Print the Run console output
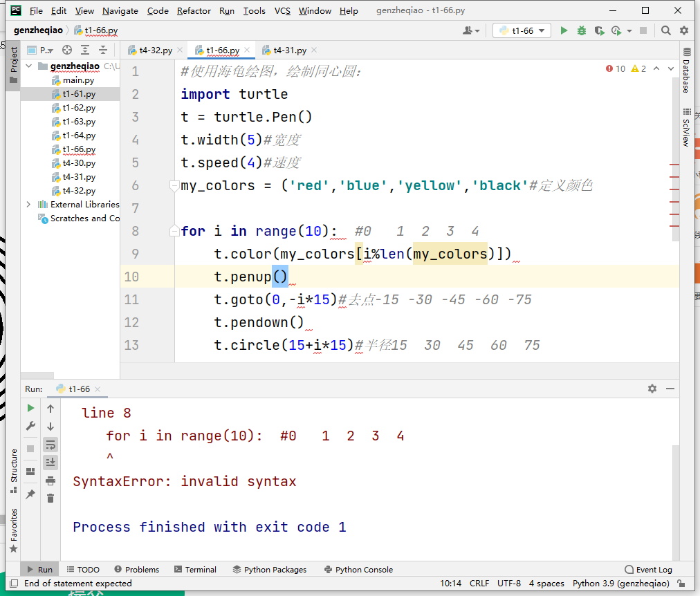The width and height of the screenshot is (700, 596). pyautogui.click(x=50, y=481)
